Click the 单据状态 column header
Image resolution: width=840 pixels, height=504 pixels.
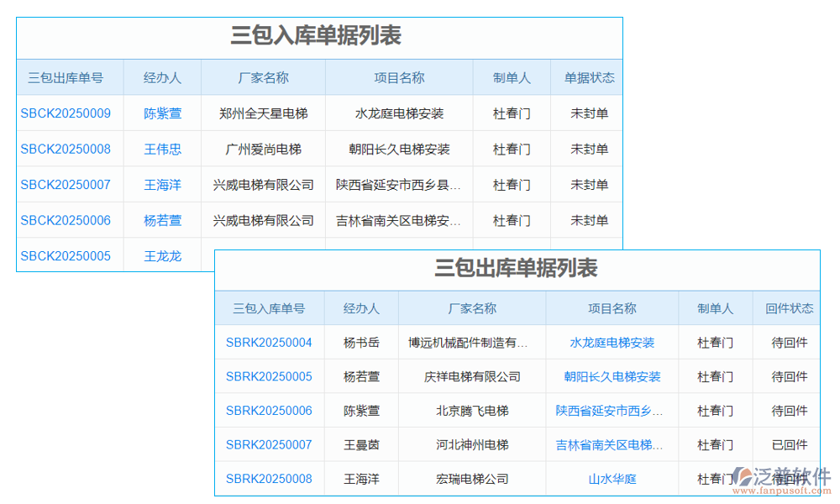[588, 76]
